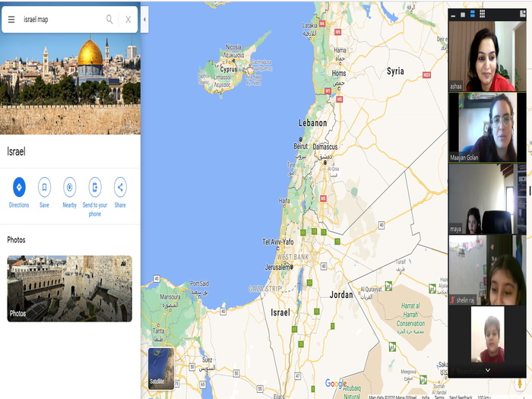Collapse the side panel with the arrow tab
The height and width of the screenshot is (399, 532).
pyautogui.click(x=144, y=19)
